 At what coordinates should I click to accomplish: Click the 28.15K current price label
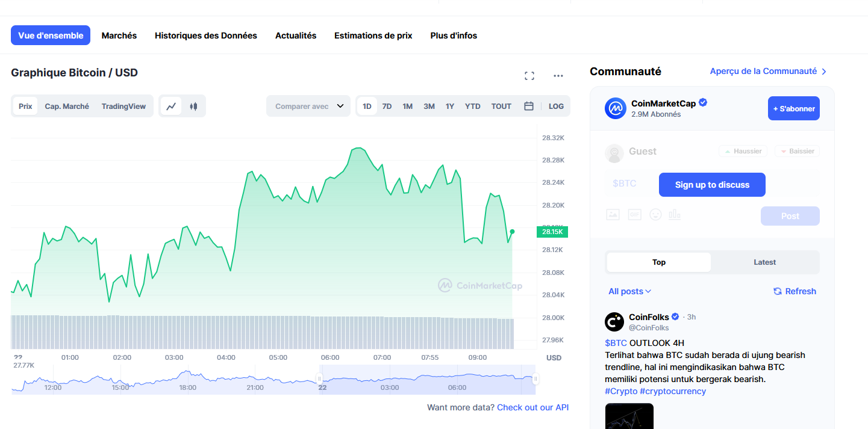(552, 232)
